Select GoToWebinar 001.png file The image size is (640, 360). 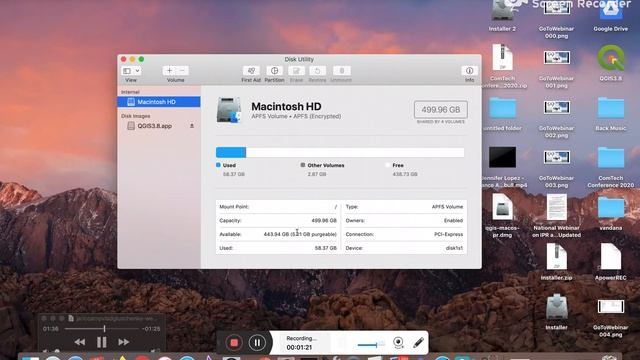coord(556,69)
